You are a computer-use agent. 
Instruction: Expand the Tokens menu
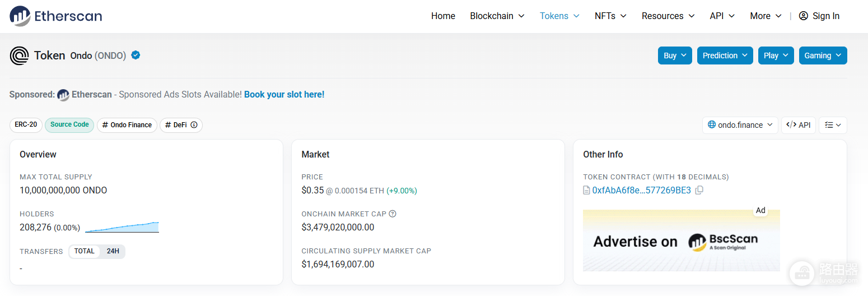coord(559,16)
